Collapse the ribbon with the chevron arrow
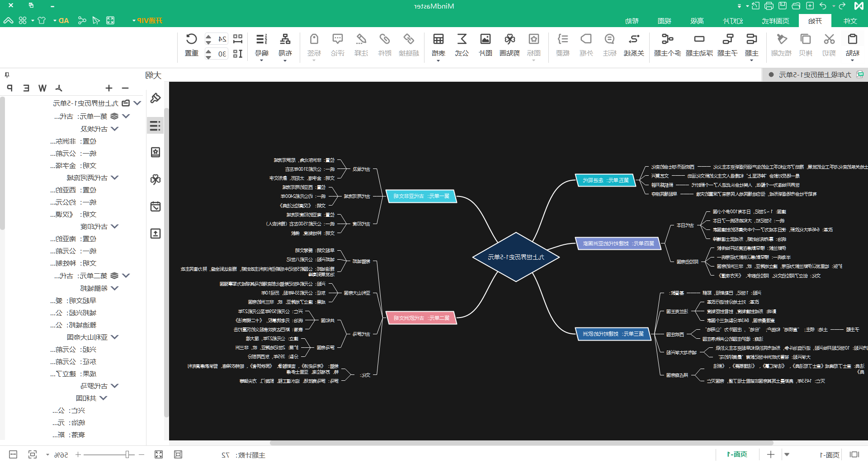The width and height of the screenshot is (868, 463). [8, 20]
